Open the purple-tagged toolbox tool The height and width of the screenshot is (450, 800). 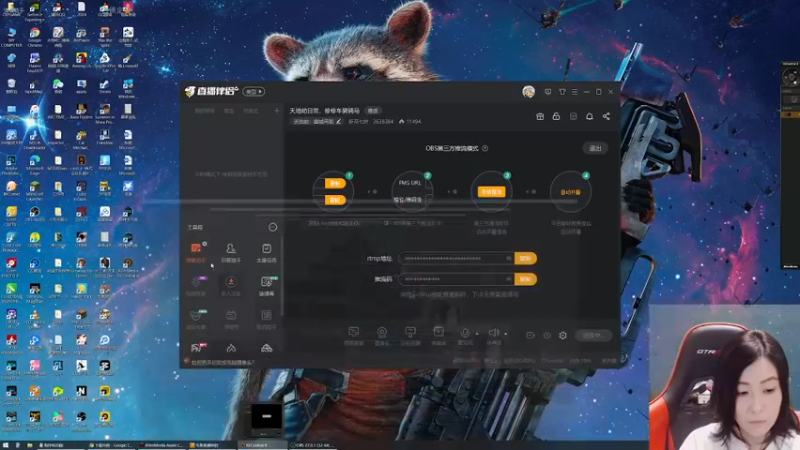pyautogui.click(x=196, y=286)
